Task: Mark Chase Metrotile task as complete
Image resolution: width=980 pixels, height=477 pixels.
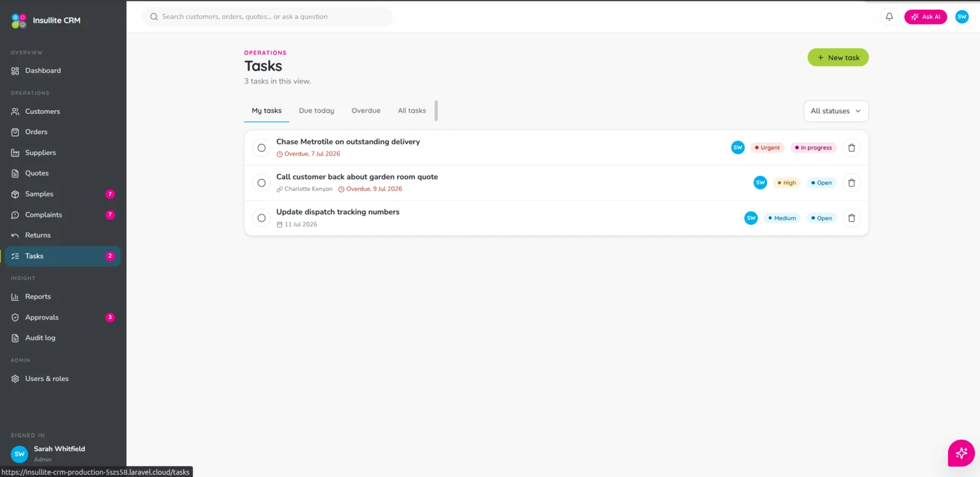Action: (262, 148)
